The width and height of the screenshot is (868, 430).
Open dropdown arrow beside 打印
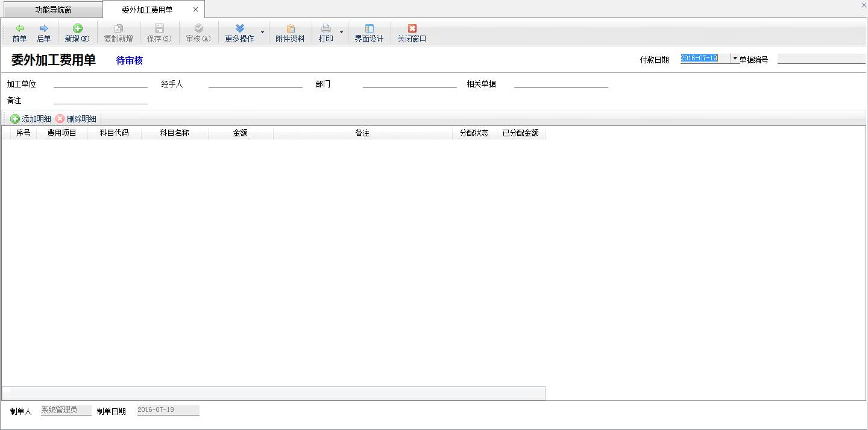coord(341,32)
